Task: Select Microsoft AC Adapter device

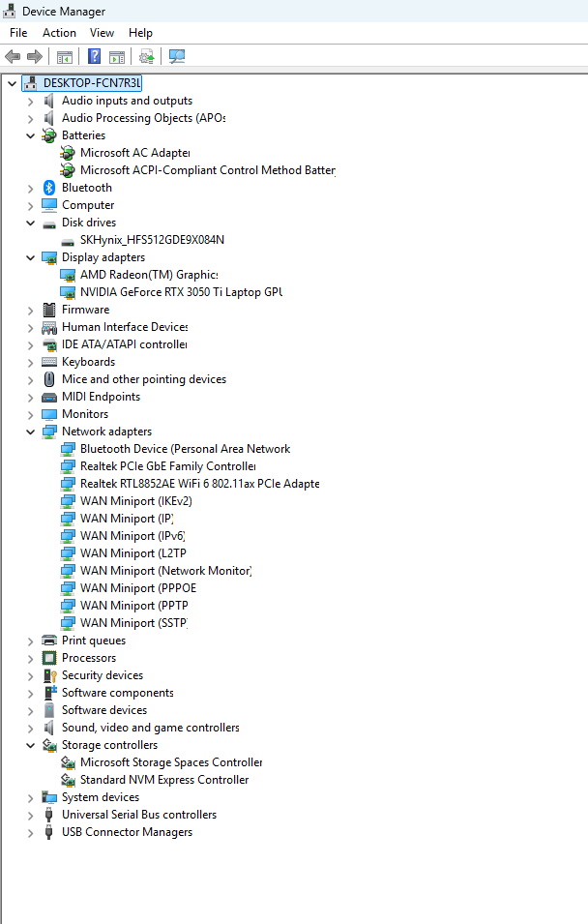Action: pos(135,153)
